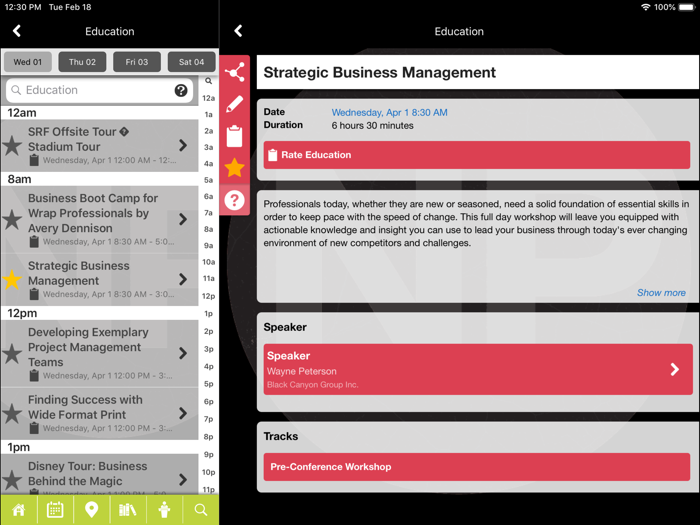
Task: Tap the Developing Exemplary Project clipboard icon
Action: coord(34,375)
